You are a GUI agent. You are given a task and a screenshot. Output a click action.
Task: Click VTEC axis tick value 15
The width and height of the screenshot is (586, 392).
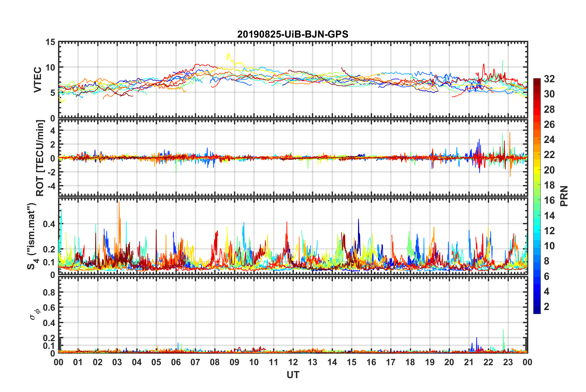[50, 42]
